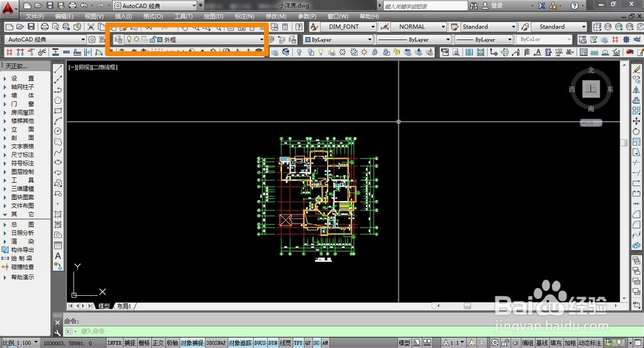This screenshot has height=348, width=644.
Task: Toggle the light bulb of layer 外框
Action: 129,39
